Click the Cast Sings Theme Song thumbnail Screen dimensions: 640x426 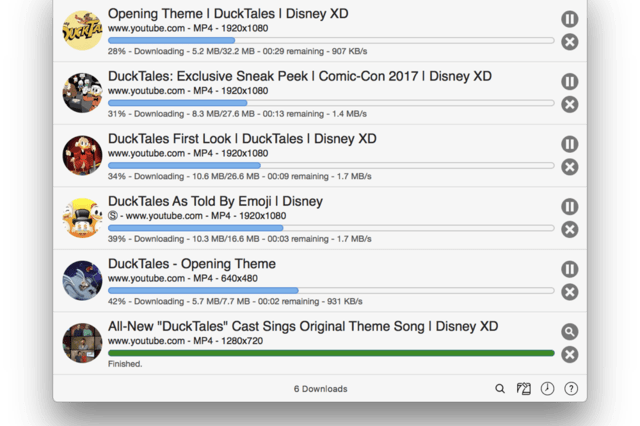pyautogui.click(x=82, y=343)
